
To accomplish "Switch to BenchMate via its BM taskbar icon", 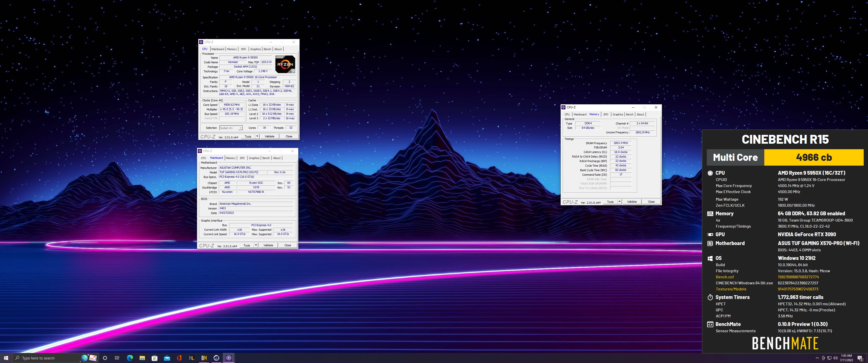I will tap(204, 358).
